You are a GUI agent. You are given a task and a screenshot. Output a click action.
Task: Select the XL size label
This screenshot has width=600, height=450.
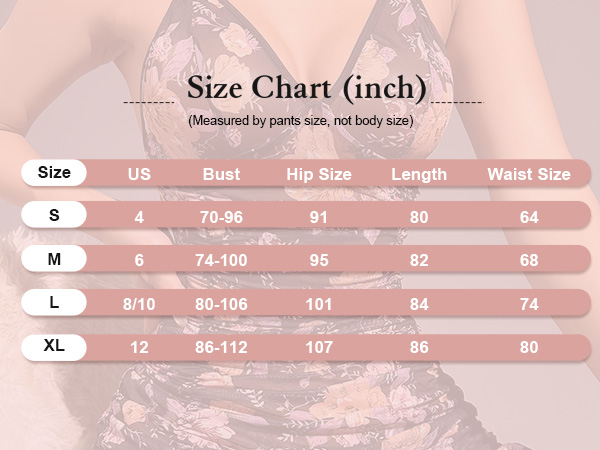(x=54, y=346)
